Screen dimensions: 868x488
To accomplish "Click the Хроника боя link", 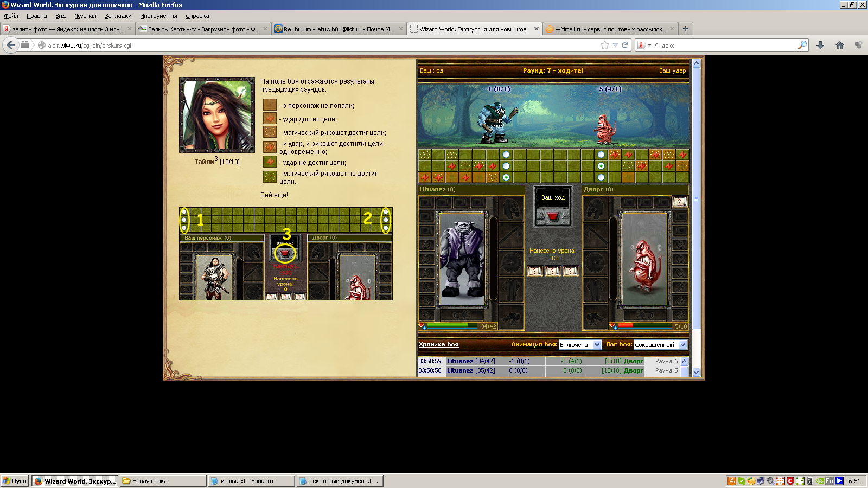I will (438, 344).
